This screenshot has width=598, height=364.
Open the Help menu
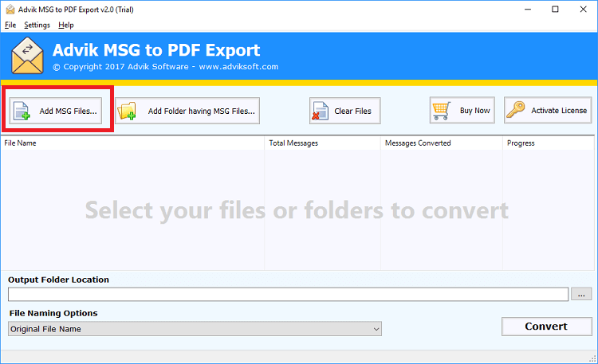(66, 25)
